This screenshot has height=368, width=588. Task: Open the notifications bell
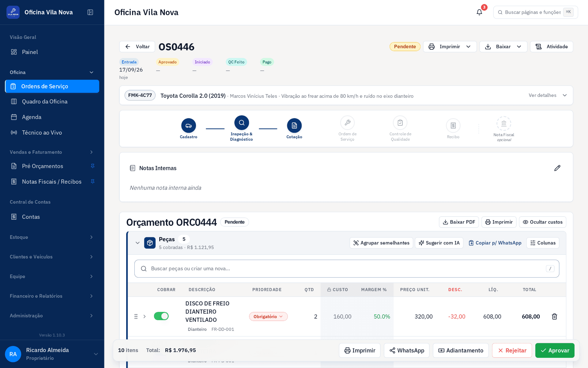pyautogui.click(x=479, y=12)
